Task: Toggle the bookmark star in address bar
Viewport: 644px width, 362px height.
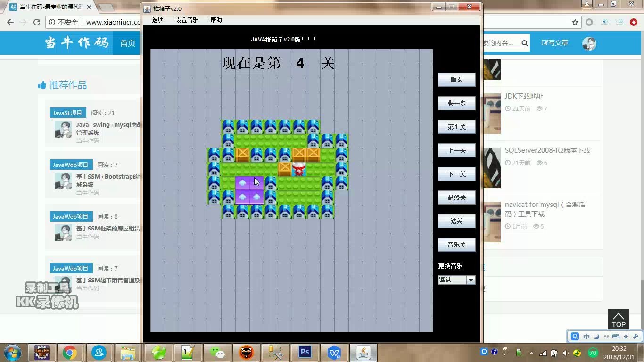Action: coord(574,22)
